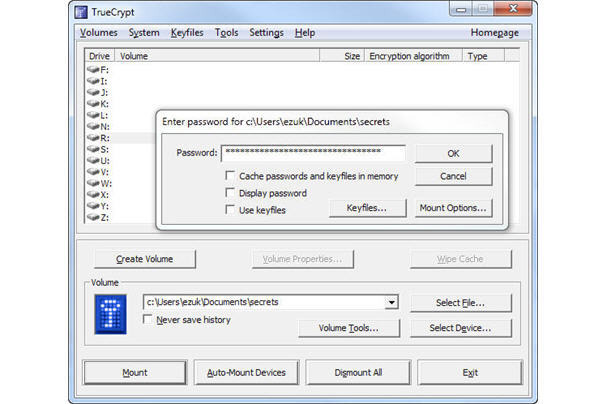Cancel the password dialog

(453, 176)
